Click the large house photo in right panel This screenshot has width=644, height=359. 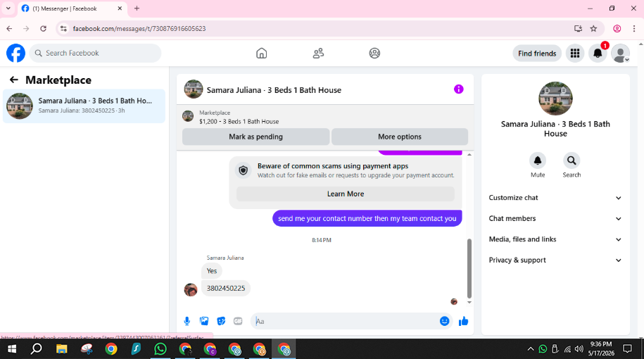555,98
